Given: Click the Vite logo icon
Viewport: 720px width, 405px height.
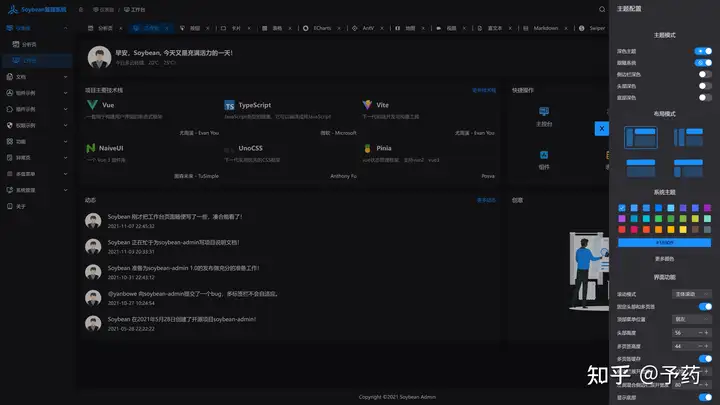Looking at the screenshot, I should pos(367,105).
